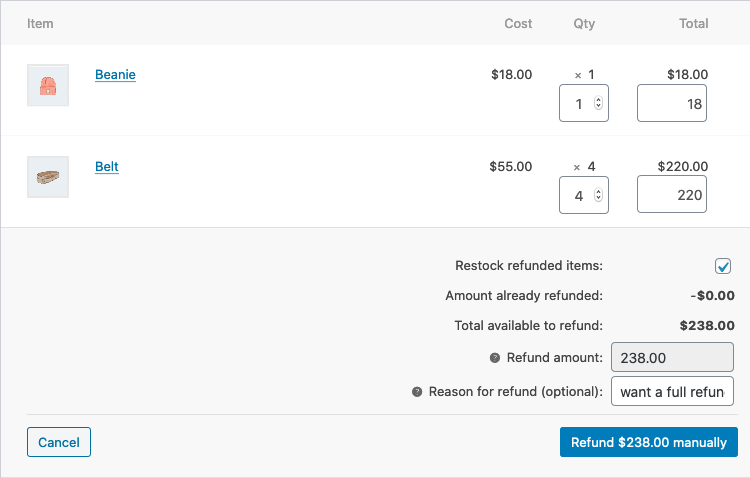Click the Belt product thumbnail

point(48,177)
